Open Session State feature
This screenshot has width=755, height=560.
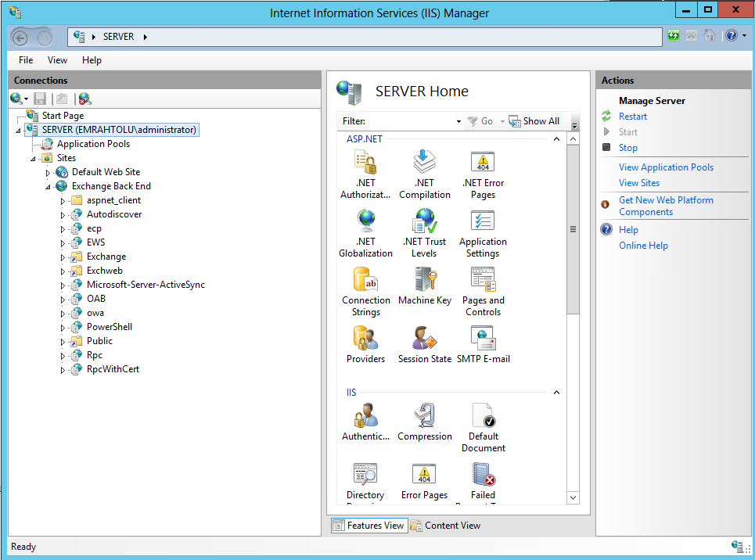(x=424, y=345)
